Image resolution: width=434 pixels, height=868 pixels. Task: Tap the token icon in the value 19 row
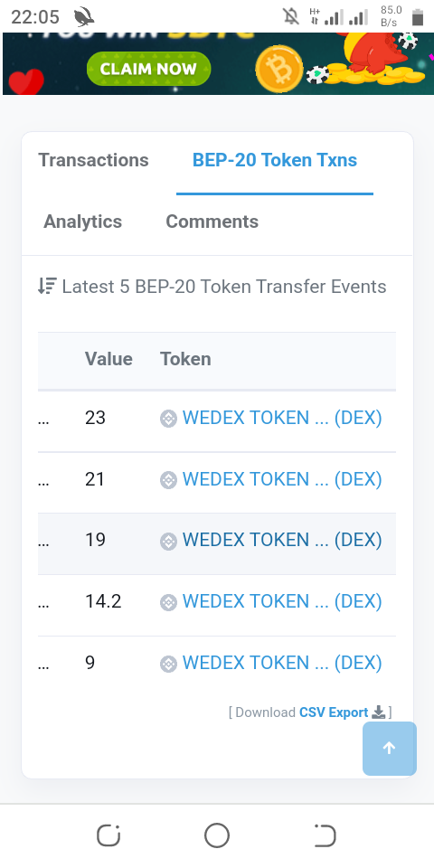(x=168, y=541)
